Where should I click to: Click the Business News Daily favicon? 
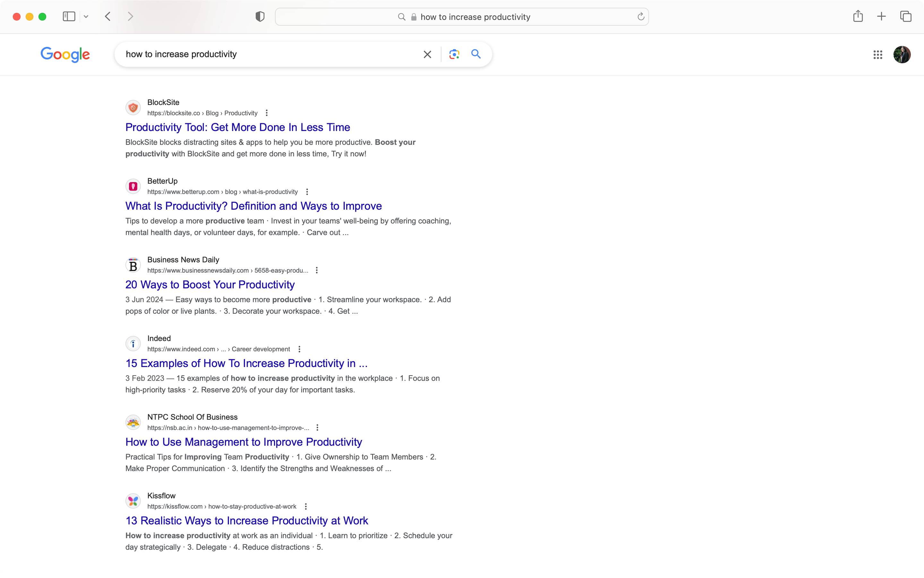(133, 265)
